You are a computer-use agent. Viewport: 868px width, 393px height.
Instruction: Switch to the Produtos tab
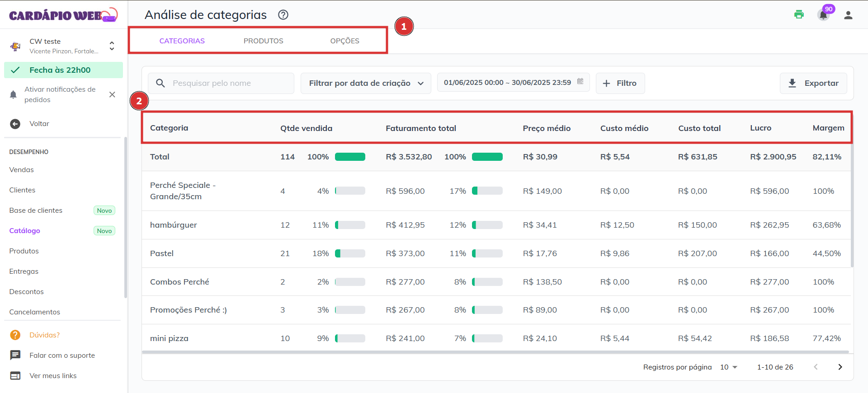(x=263, y=41)
